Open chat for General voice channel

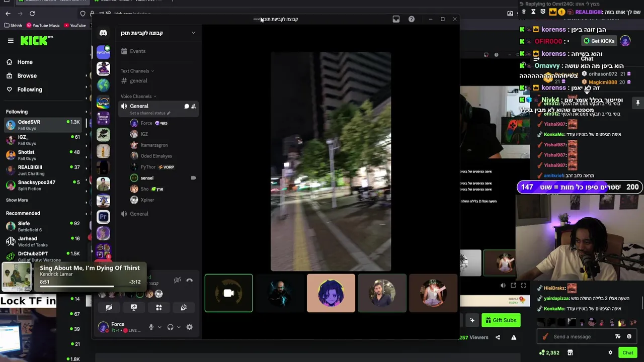coord(187,107)
